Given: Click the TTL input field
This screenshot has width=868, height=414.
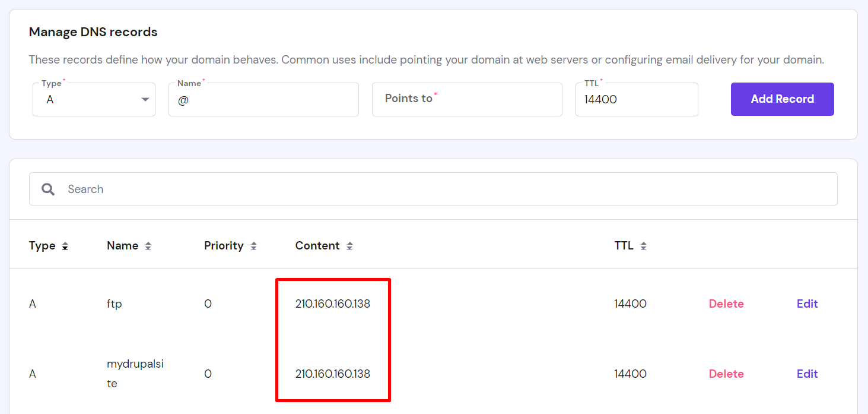Looking at the screenshot, I should pyautogui.click(x=636, y=100).
